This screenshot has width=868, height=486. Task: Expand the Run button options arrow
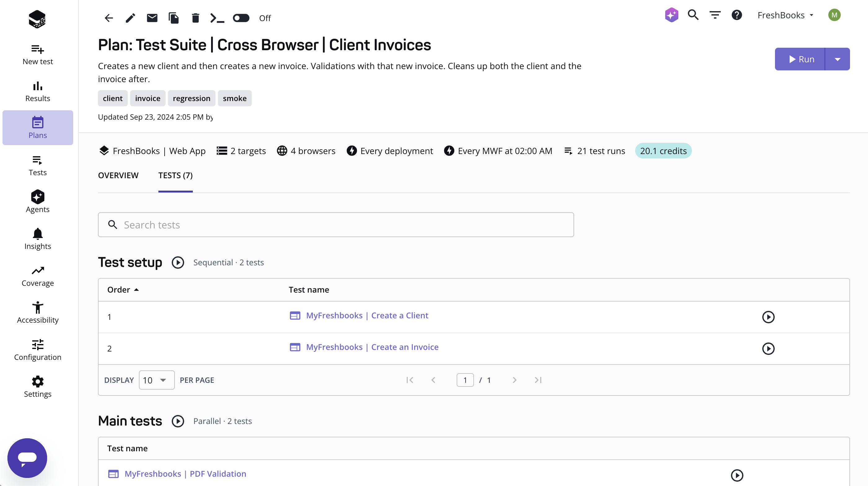(838, 59)
